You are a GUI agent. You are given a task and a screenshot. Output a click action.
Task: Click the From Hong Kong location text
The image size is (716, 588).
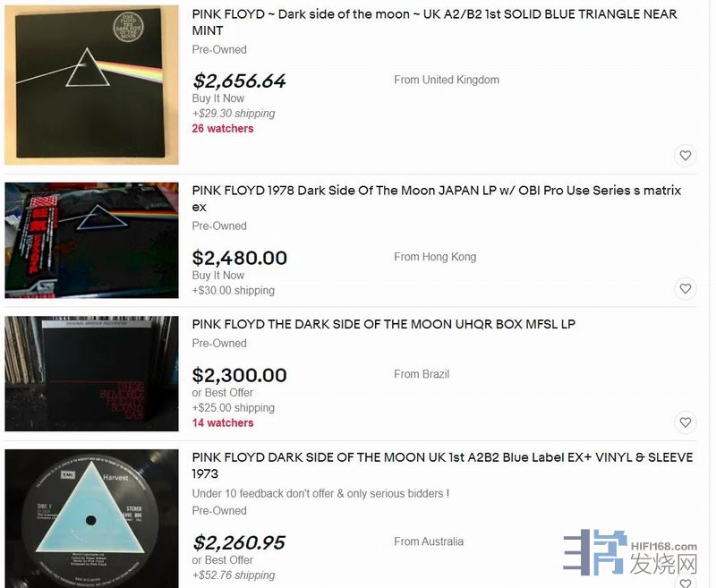coord(435,257)
